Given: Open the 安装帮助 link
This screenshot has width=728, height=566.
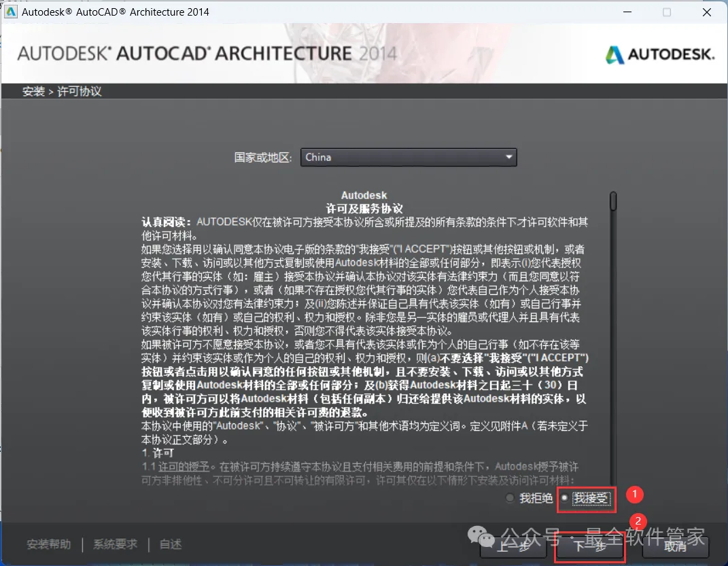Looking at the screenshot, I should pyautogui.click(x=49, y=544).
